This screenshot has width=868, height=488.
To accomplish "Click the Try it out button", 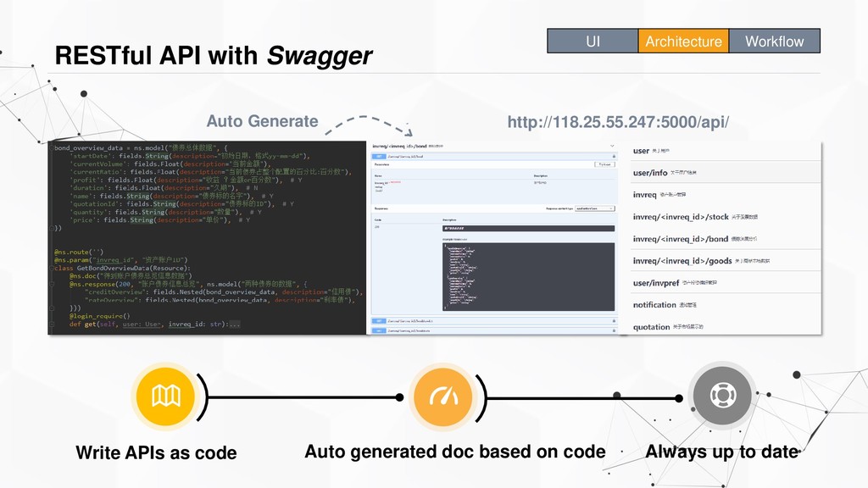I will click(x=604, y=164).
